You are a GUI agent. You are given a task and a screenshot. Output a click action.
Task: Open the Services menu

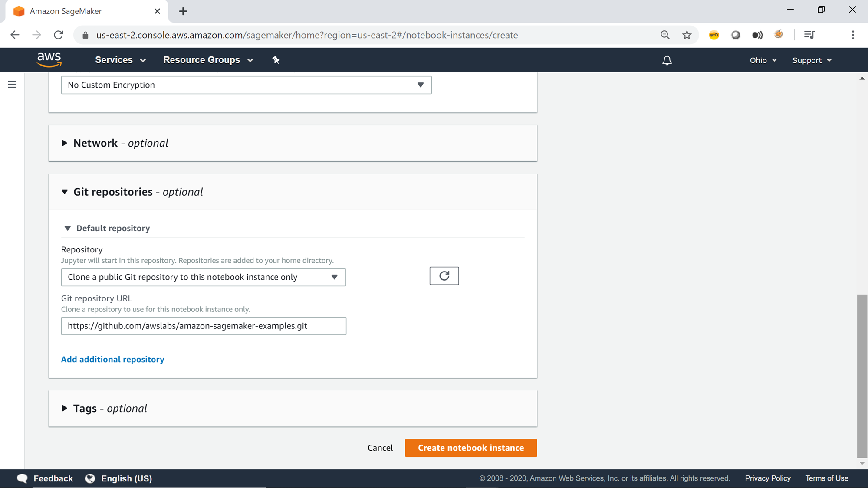tap(120, 60)
